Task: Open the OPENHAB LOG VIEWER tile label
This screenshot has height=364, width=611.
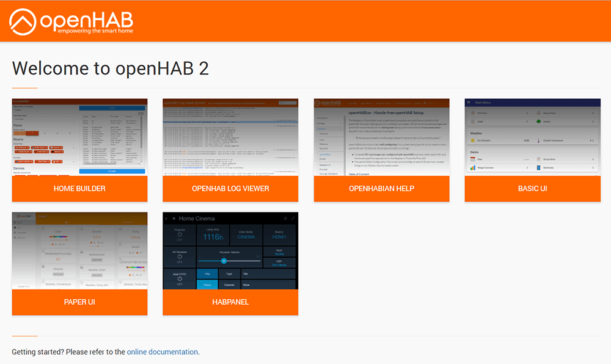Action: coord(230,189)
